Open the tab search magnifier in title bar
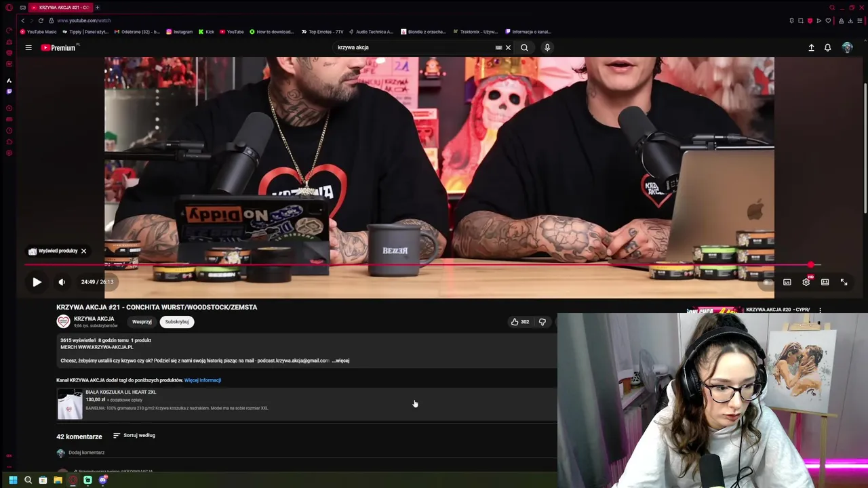The width and height of the screenshot is (868, 488). [x=832, y=7]
